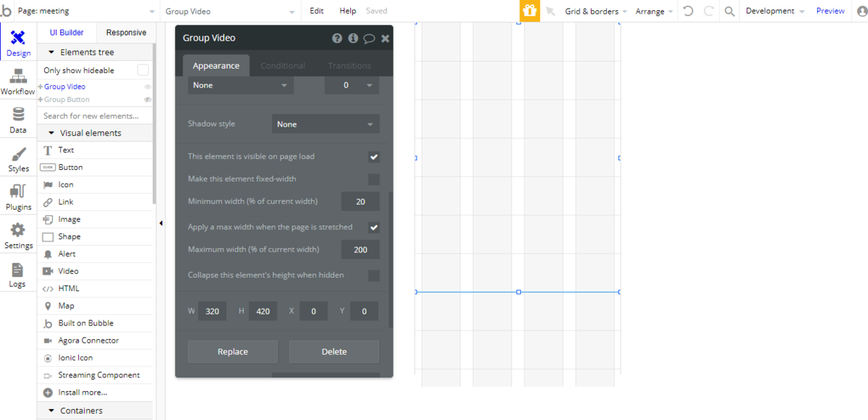Toggle apply max width when stretched
Viewport: 868px width, 420px height.
pyautogui.click(x=374, y=227)
